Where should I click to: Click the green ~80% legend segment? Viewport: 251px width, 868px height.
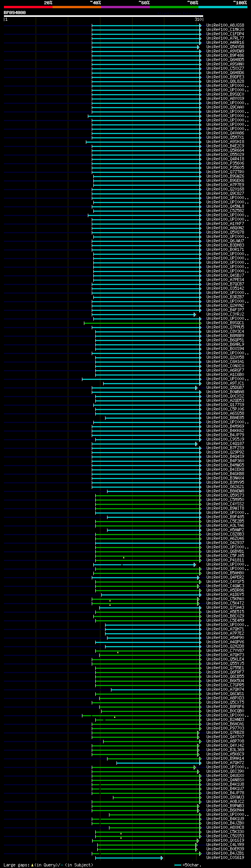click(174, 7)
